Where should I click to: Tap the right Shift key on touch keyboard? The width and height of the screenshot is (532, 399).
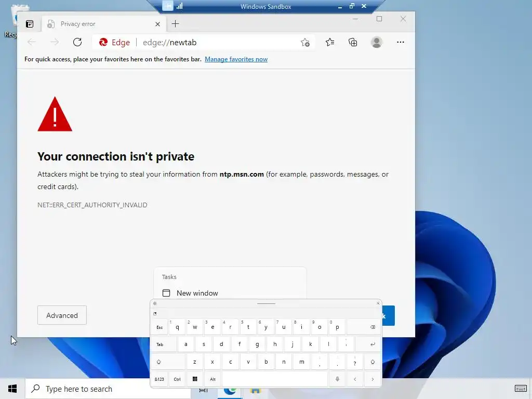click(373, 362)
